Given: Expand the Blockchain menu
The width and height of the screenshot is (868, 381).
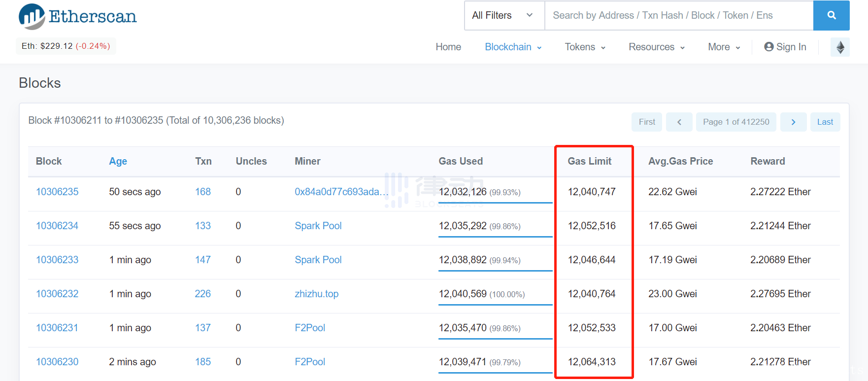Looking at the screenshot, I should coord(513,47).
